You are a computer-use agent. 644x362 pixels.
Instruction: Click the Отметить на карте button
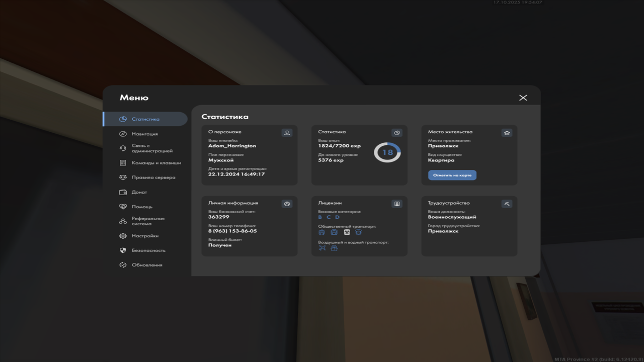452,175
